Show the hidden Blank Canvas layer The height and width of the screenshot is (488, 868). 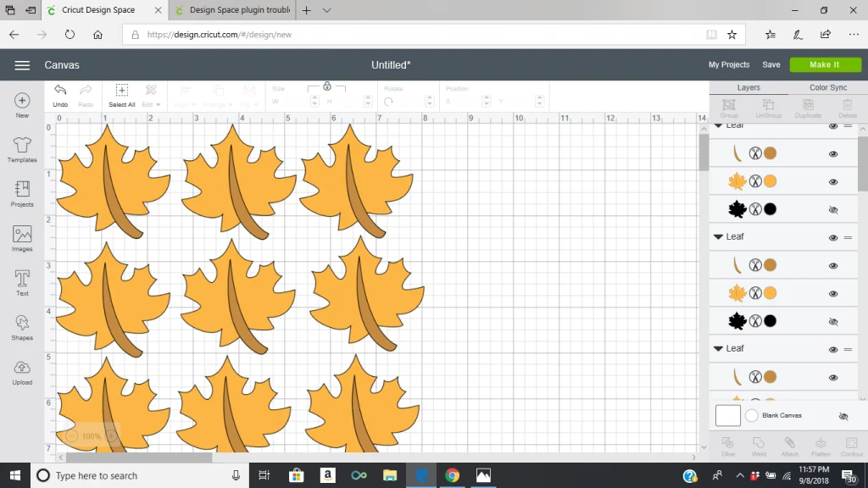[x=843, y=416]
